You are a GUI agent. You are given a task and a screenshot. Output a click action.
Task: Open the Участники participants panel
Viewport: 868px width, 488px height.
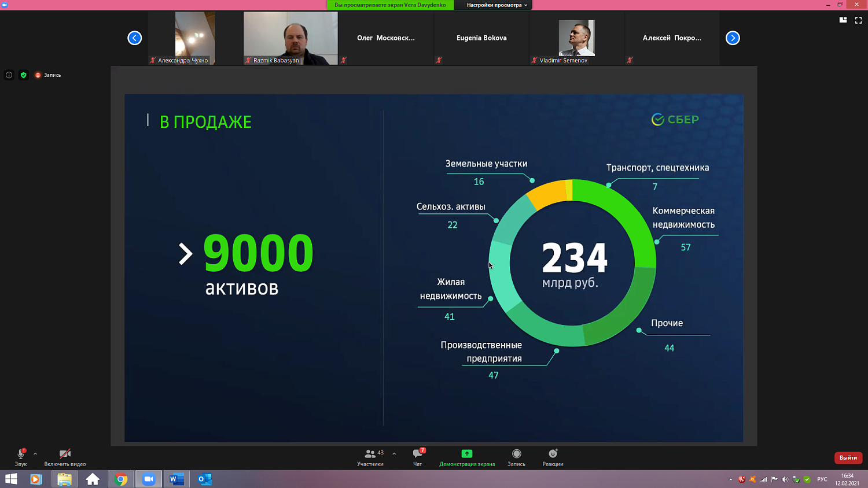(x=370, y=457)
